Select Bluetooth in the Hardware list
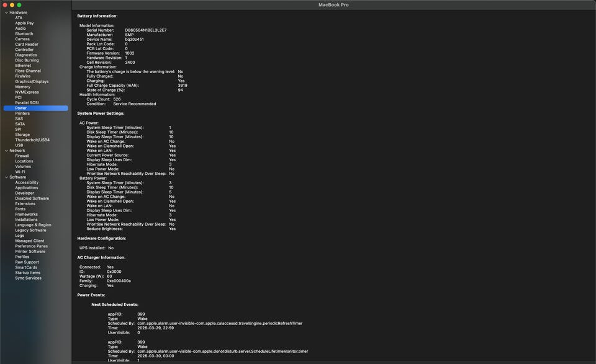The image size is (596, 364). click(24, 33)
